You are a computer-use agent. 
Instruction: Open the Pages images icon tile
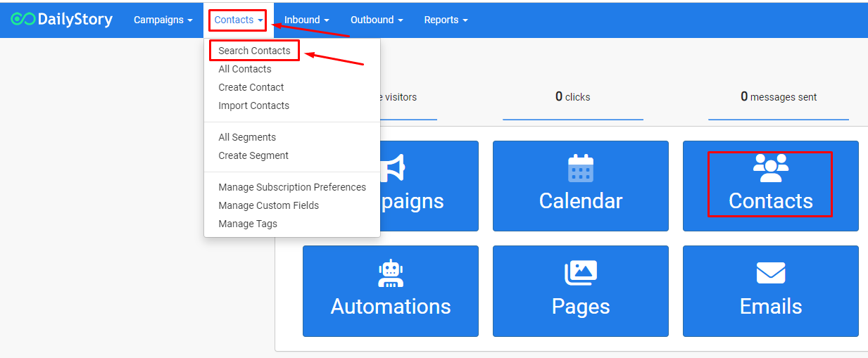click(x=581, y=273)
